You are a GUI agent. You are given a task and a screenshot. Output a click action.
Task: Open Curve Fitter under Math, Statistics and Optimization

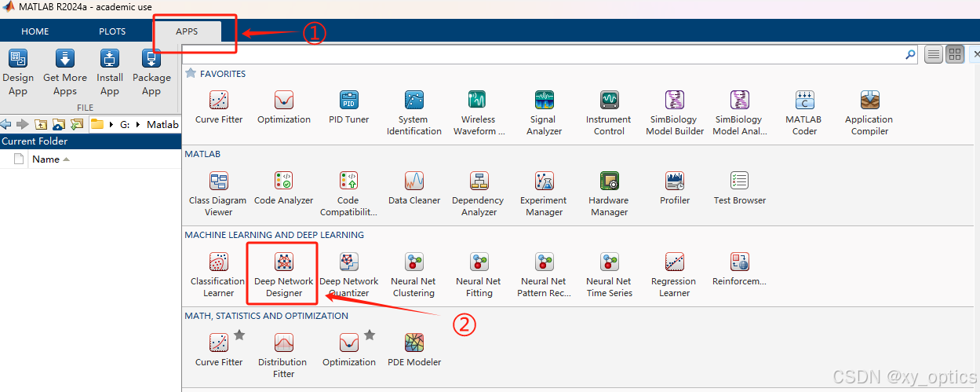(219, 350)
